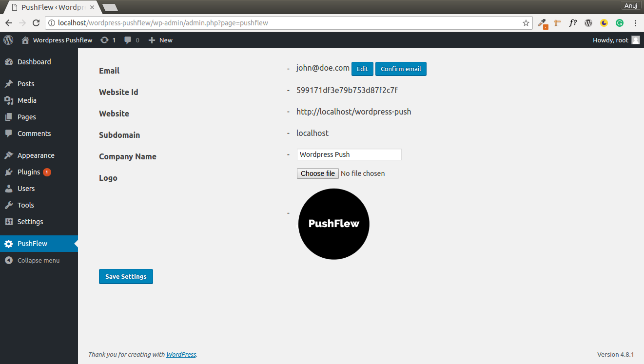644x364 pixels.
Task: Click the f? font extension icon
Action: (x=573, y=23)
